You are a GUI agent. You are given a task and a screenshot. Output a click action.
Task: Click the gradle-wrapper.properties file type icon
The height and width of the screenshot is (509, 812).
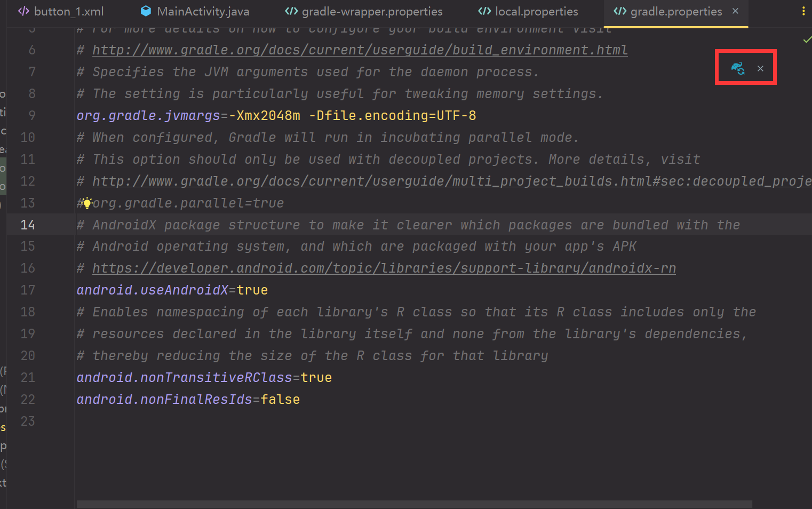point(291,11)
